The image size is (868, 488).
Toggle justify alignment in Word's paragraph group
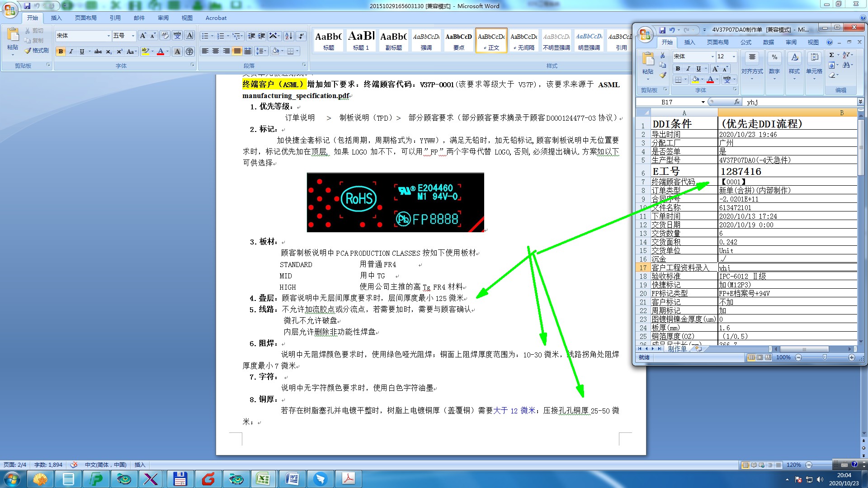pyautogui.click(x=237, y=51)
